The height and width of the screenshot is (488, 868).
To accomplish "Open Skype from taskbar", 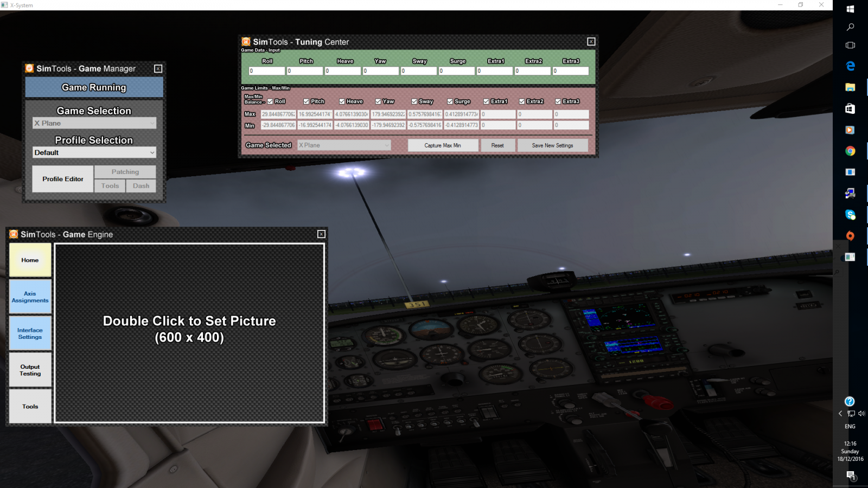I will pos(850,215).
